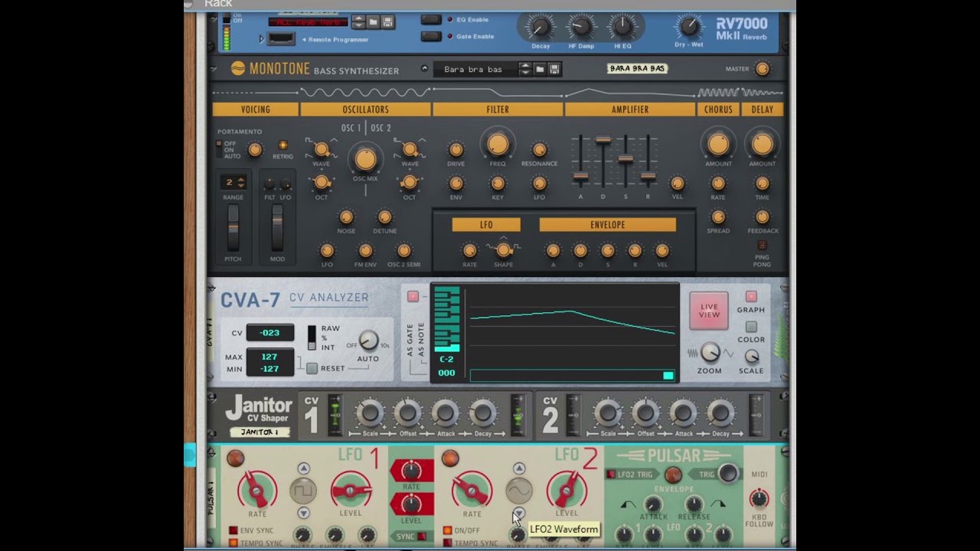Click the LFO2 sine waveform display
Screen dimensions: 980x551
(519, 491)
